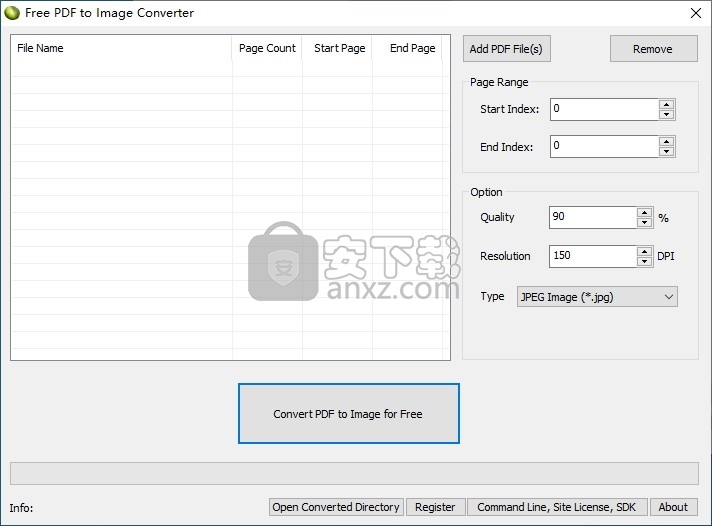Start Convert PDF to Image for Free
Viewport: 712px width, 526px height.
coord(349,413)
